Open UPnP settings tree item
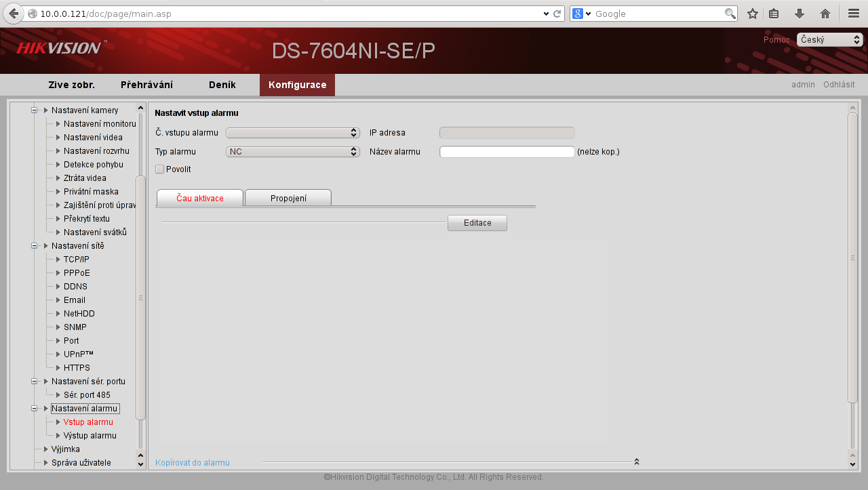868x490 pixels. (79, 354)
